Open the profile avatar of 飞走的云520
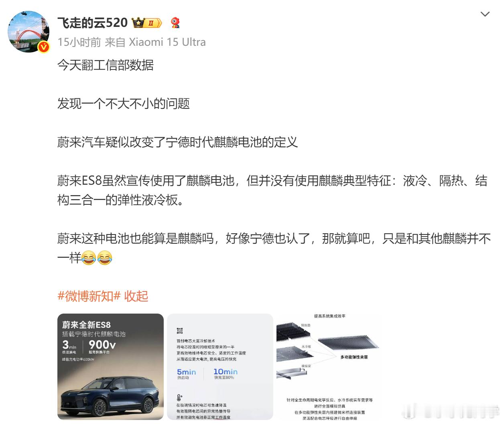Viewport: 504px width, 424px height. point(28,31)
